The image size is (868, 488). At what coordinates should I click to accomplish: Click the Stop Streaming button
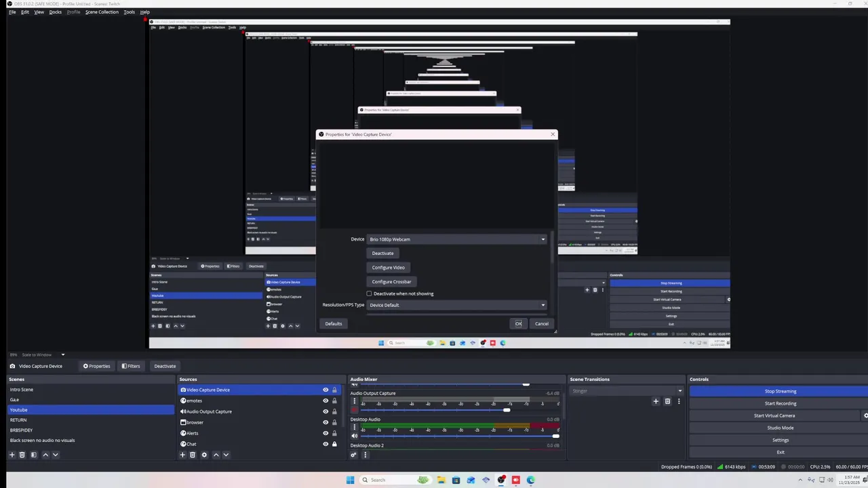(x=780, y=391)
